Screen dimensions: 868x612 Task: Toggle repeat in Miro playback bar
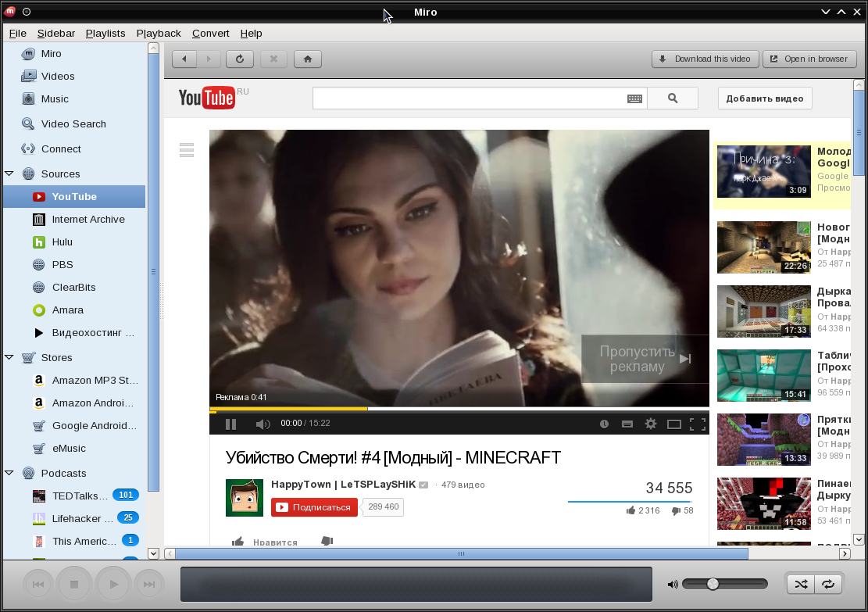tap(828, 584)
